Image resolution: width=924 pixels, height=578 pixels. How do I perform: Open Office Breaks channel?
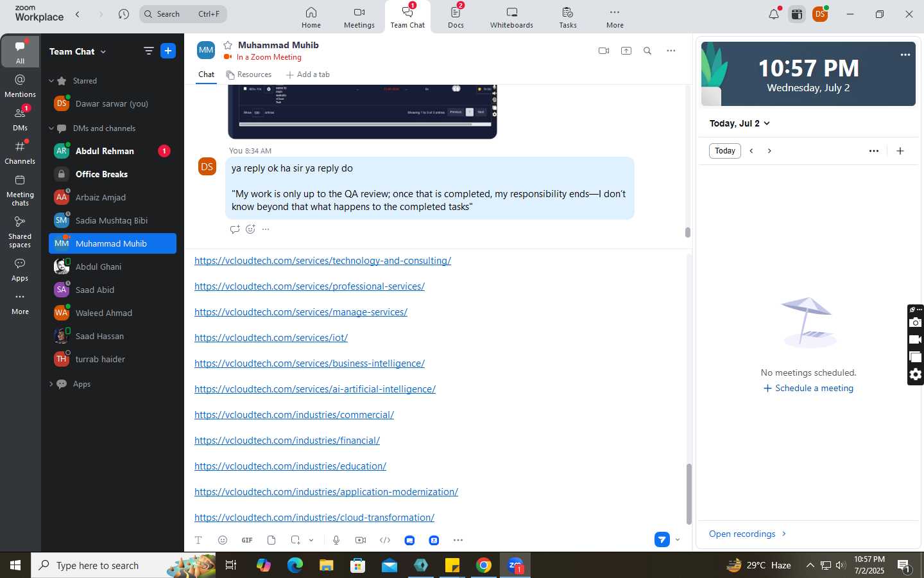[x=112, y=174]
